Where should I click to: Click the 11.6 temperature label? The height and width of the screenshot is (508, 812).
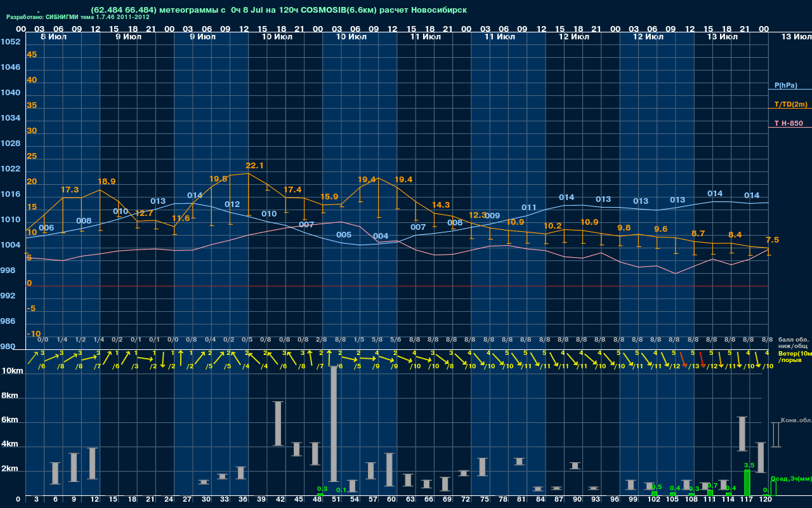pos(181,218)
